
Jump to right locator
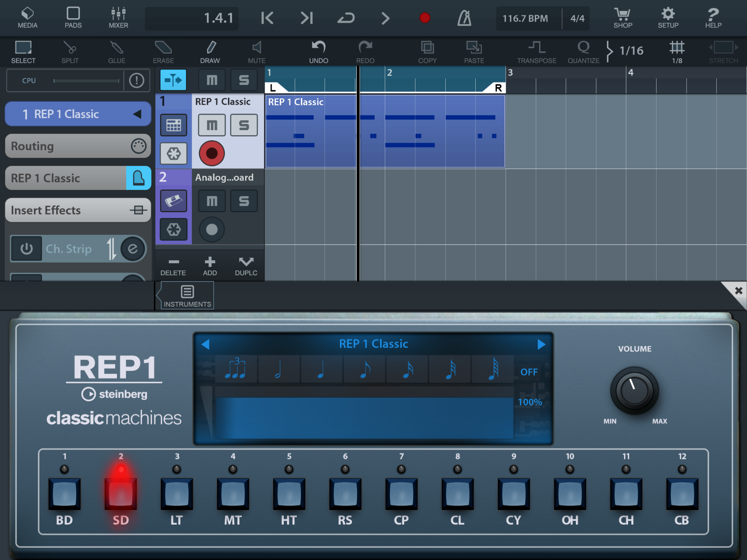(x=307, y=18)
